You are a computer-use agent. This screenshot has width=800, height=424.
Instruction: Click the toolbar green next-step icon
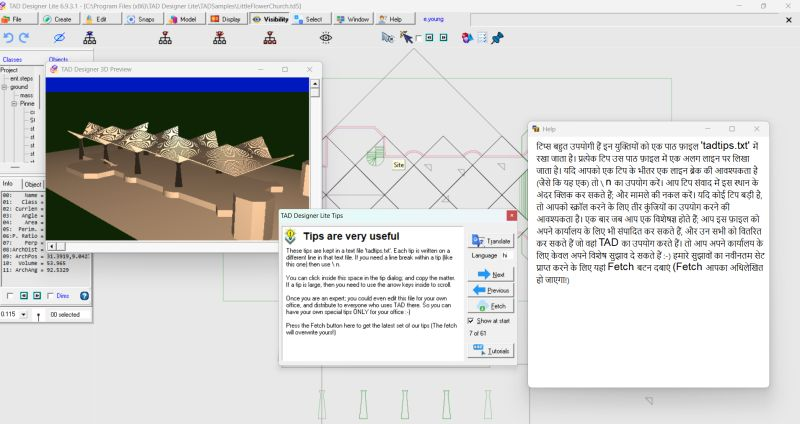(x=443, y=38)
